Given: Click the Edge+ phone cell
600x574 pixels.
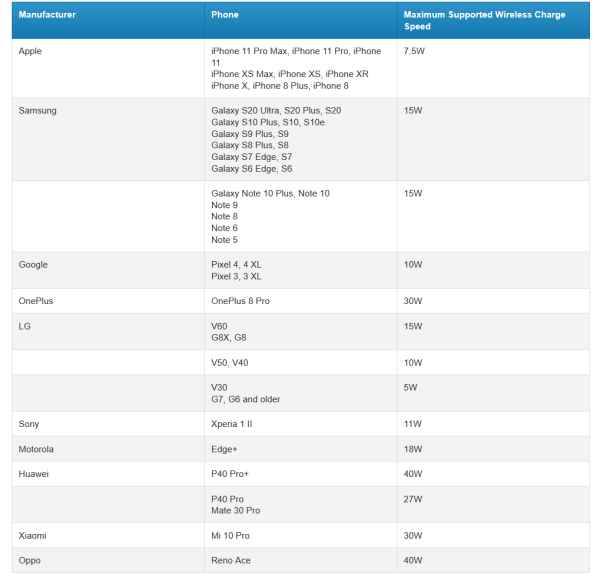Looking at the screenshot, I should [x=301, y=449].
